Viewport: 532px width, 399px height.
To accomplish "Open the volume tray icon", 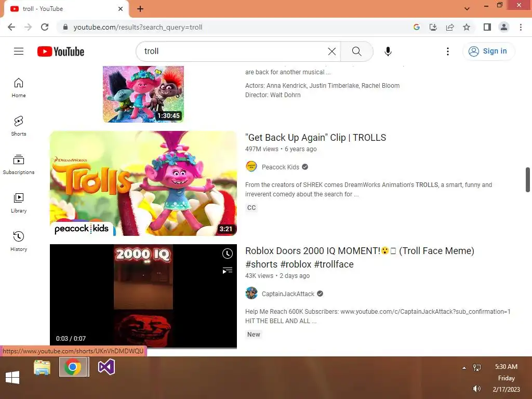I will 477,389.
